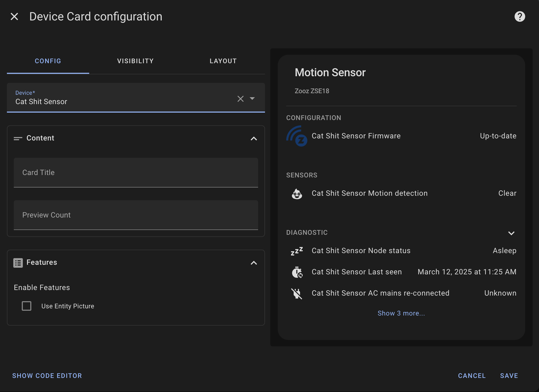
Task: Close the Device Card configuration dialog
Action: pyautogui.click(x=14, y=16)
